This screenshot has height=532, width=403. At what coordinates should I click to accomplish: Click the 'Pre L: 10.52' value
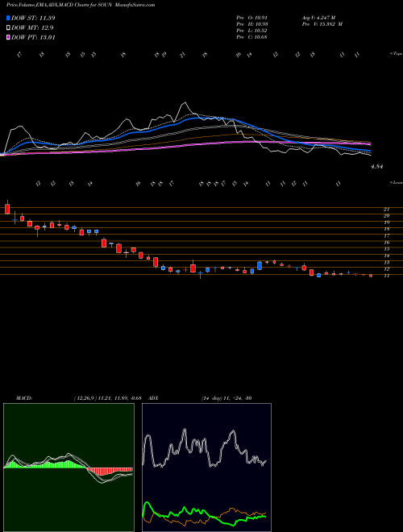(x=251, y=31)
